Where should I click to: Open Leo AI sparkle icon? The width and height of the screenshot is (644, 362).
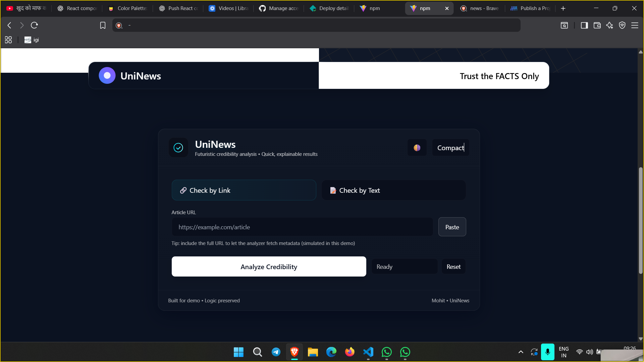[x=609, y=25]
